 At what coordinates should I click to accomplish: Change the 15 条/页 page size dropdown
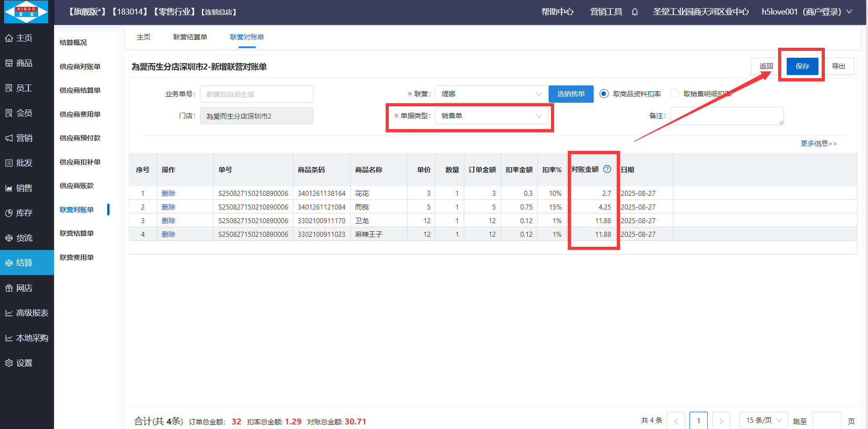pyautogui.click(x=764, y=420)
